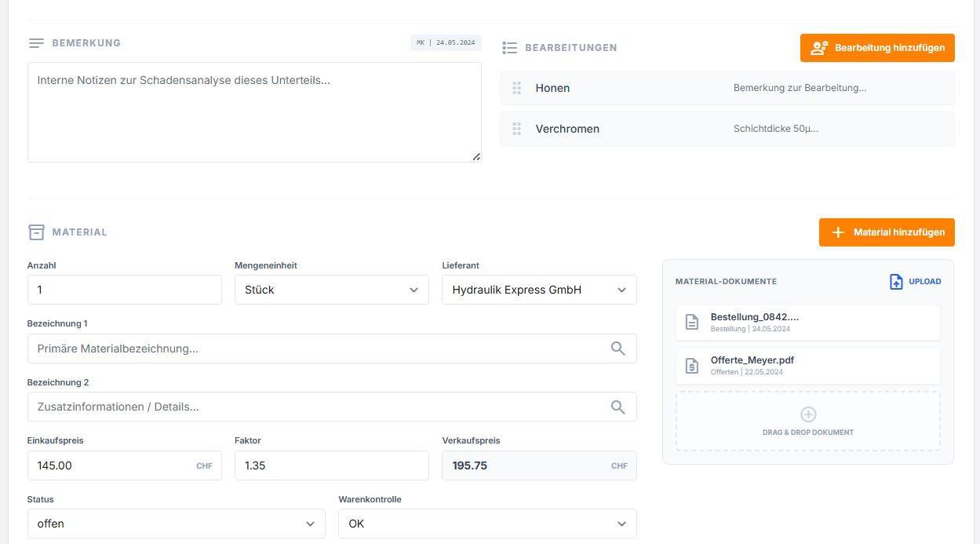
Task: Click the Drag & Drop Dokument zone
Action: (808, 422)
